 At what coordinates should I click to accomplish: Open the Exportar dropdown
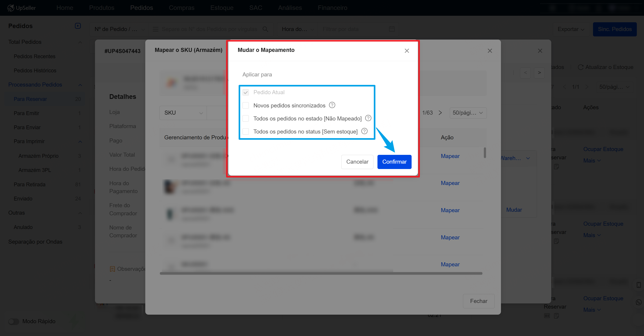tap(571, 29)
